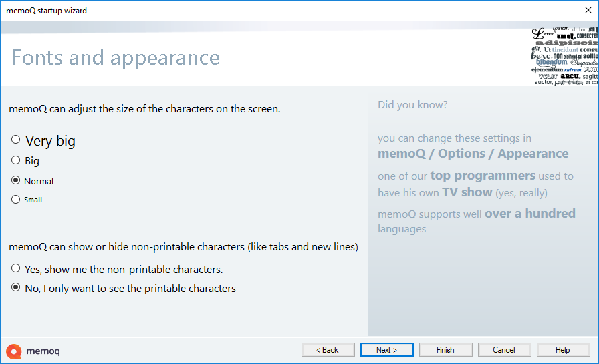Open Help for this wizard
This screenshot has width=599, height=364.
pyautogui.click(x=563, y=350)
